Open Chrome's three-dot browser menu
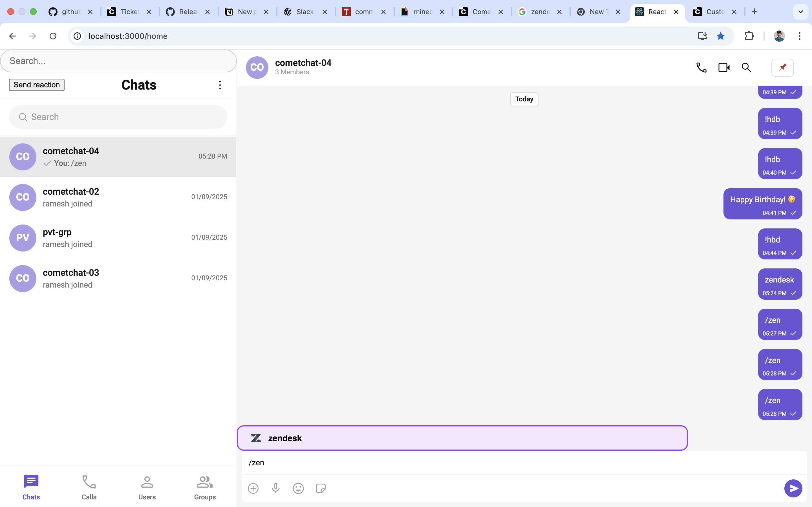 [x=800, y=36]
